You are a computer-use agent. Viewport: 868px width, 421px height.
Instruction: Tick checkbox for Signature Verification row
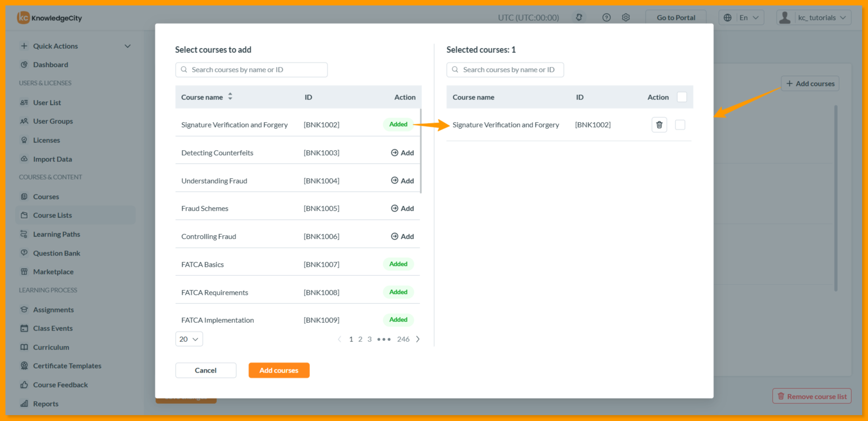click(x=680, y=125)
